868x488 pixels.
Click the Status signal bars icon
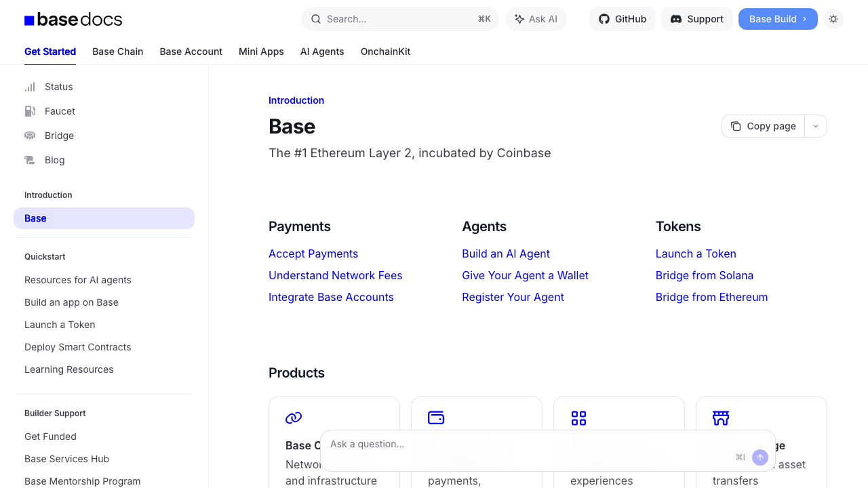pyautogui.click(x=30, y=87)
